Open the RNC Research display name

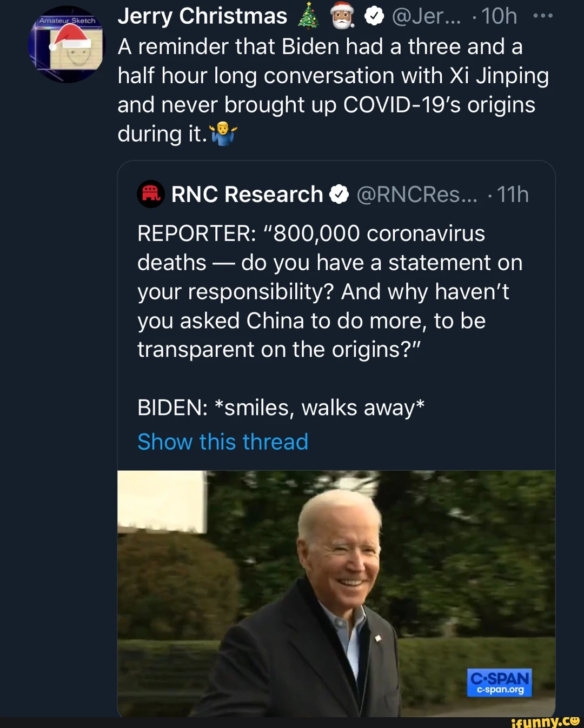point(247,195)
